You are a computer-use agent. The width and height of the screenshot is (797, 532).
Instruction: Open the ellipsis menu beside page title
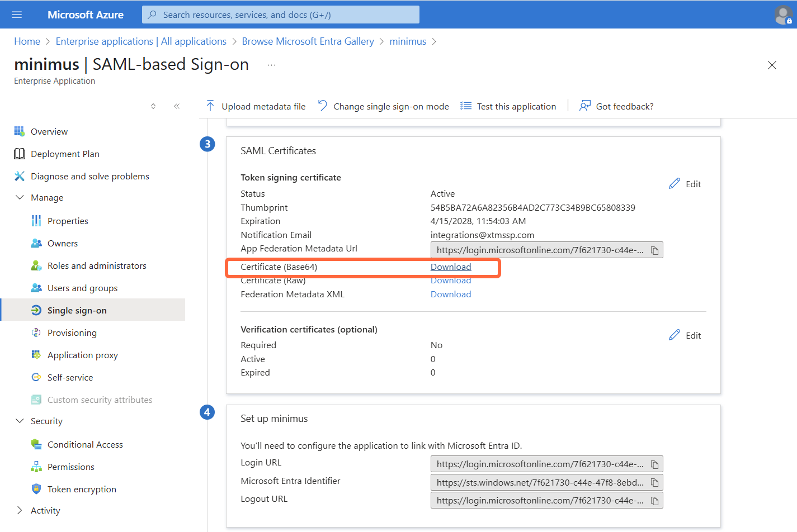pos(271,64)
